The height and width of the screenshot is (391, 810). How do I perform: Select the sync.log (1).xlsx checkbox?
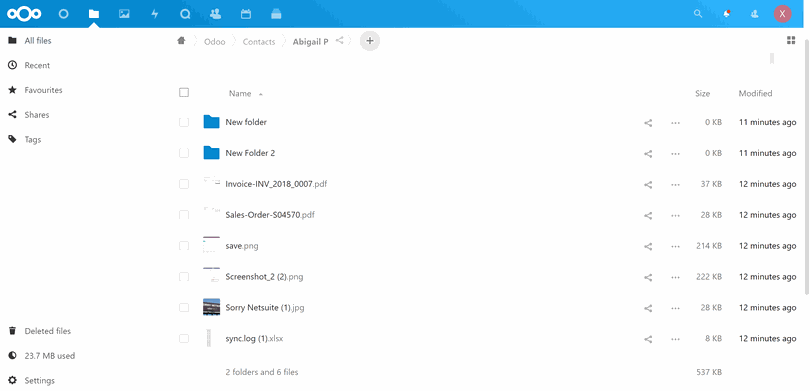184,339
